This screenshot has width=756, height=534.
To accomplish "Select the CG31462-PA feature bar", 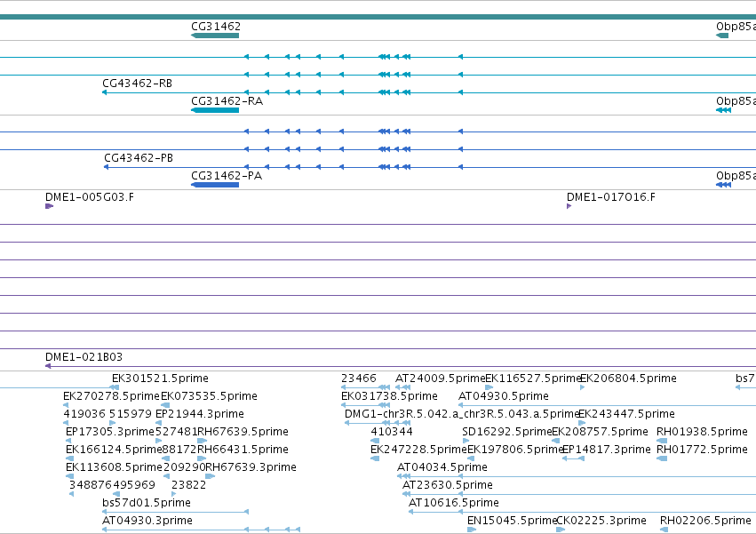I will 215,185.
